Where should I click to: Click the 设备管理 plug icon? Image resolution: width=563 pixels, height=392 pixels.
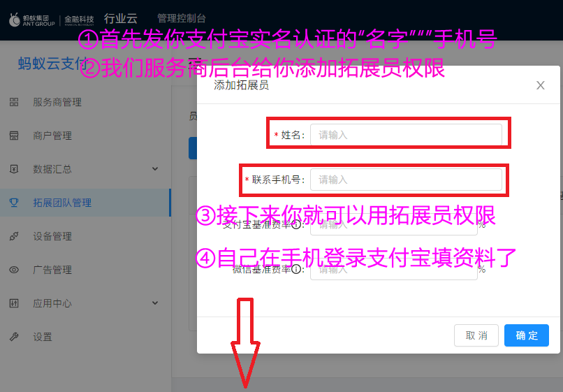[x=14, y=236]
